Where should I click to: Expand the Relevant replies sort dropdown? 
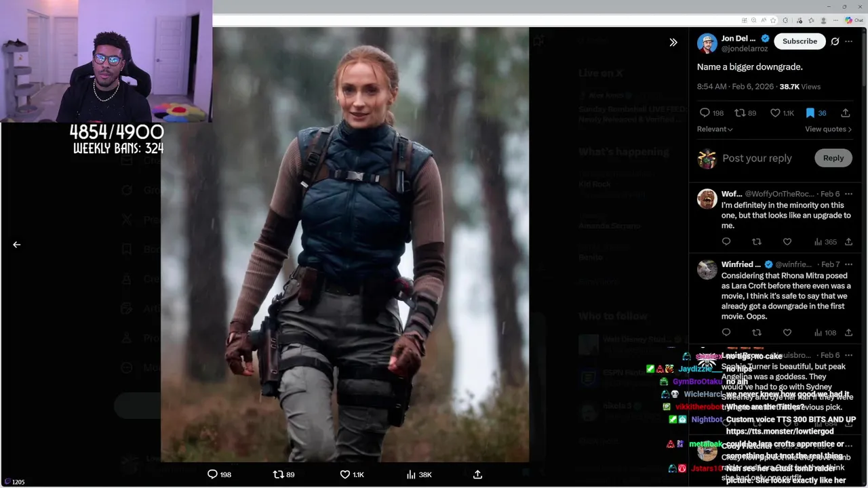pos(715,129)
